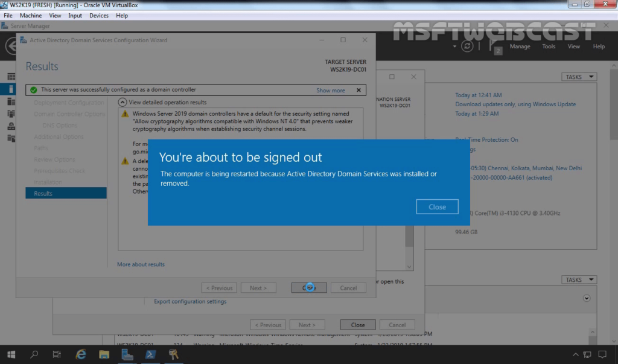Click the keys icon on taskbar
This screenshot has height=364, width=618.
click(x=173, y=354)
